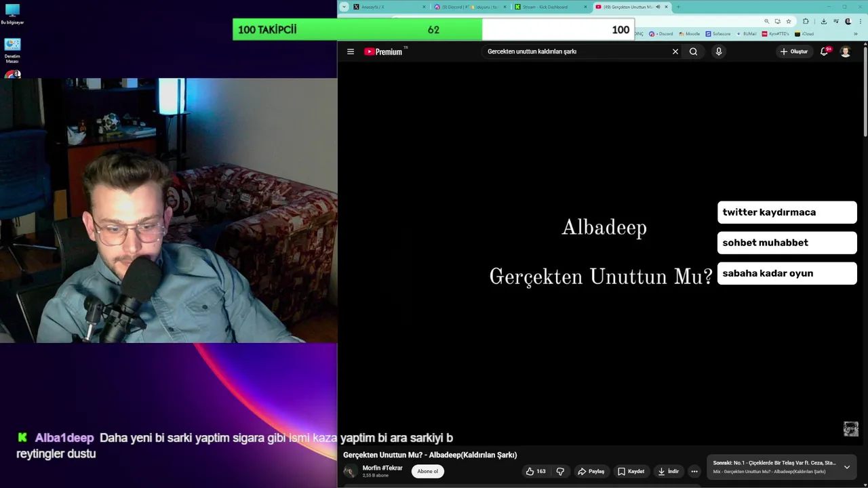This screenshot has height=488, width=868.
Task: Expand the Sonraki mix playlist panel
Action: 846,467
